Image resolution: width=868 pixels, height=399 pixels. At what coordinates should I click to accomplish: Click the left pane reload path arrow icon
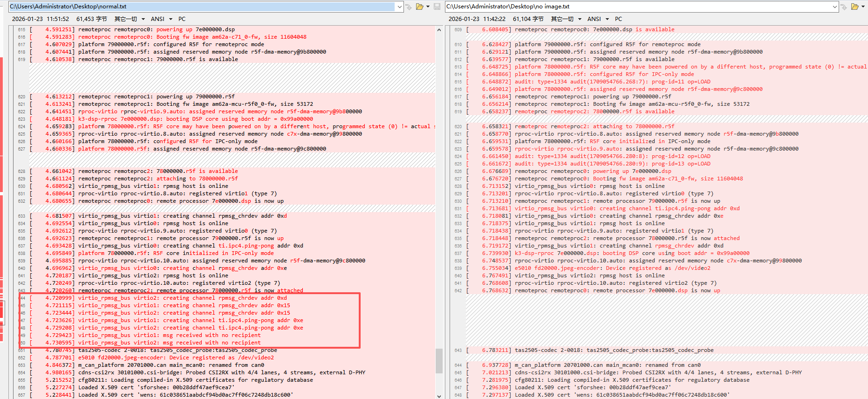[x=409, y=7]
